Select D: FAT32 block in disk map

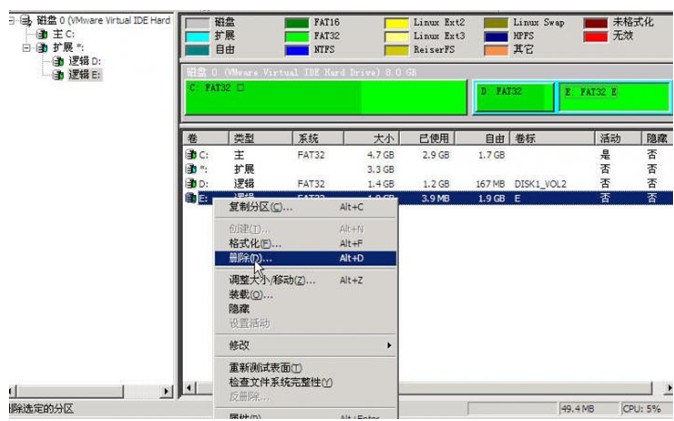tap(515, 98)
